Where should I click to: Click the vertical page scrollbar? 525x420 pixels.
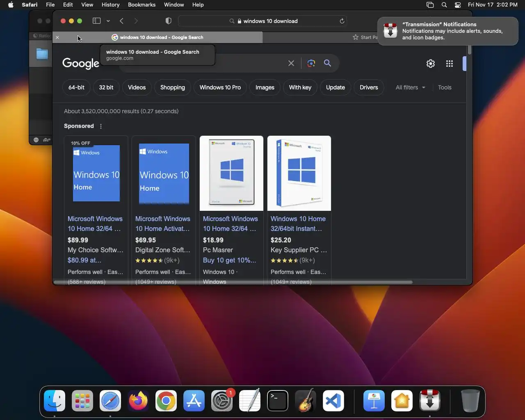[469, 50]
